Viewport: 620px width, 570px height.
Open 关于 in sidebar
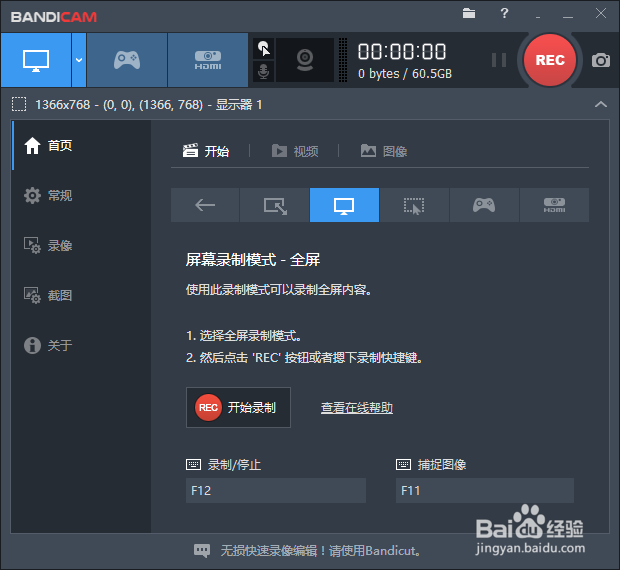click(81, 345)
